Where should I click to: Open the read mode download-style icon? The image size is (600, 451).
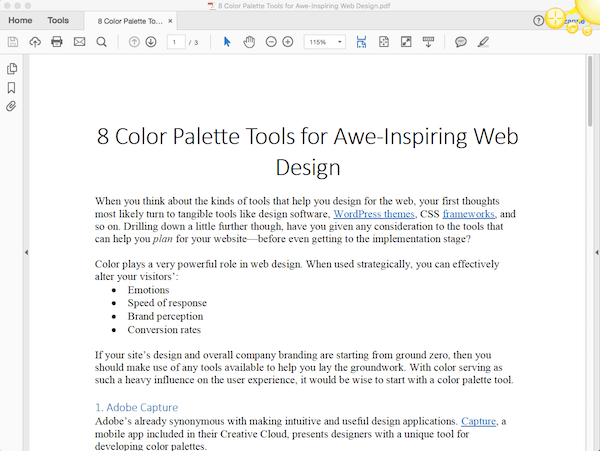pos(428,42)
